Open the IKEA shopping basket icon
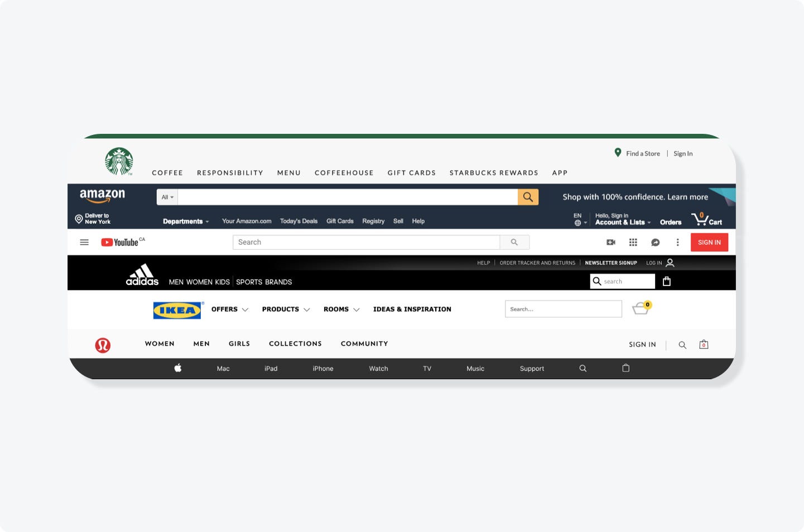This screenshot has height=532, width=804. click(x=642, y=307)
